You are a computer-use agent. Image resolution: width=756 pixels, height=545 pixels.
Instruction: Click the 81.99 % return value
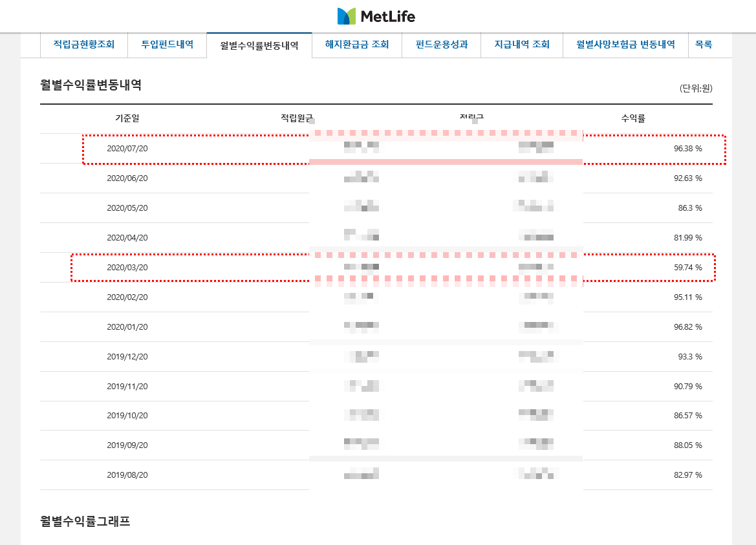tap(688, 238)
